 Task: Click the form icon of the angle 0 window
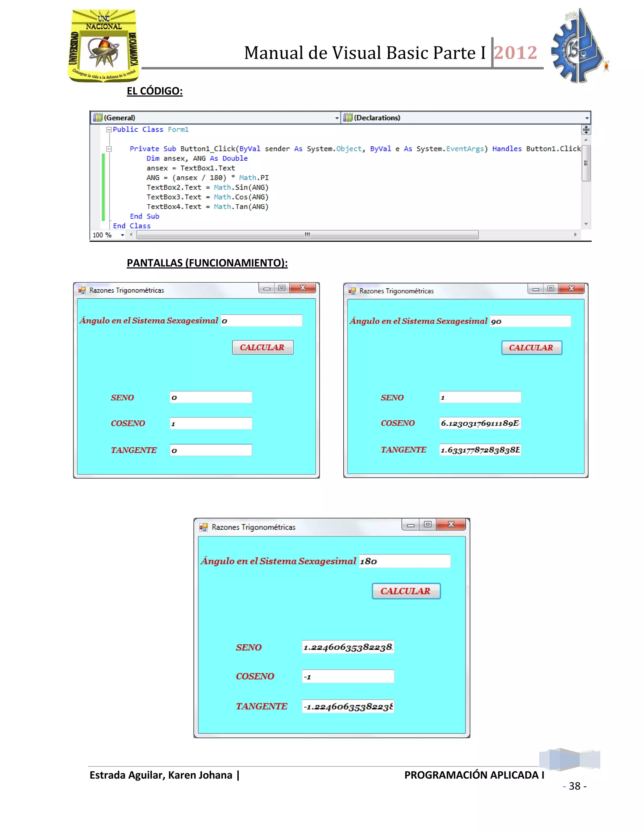coord(82,290)
